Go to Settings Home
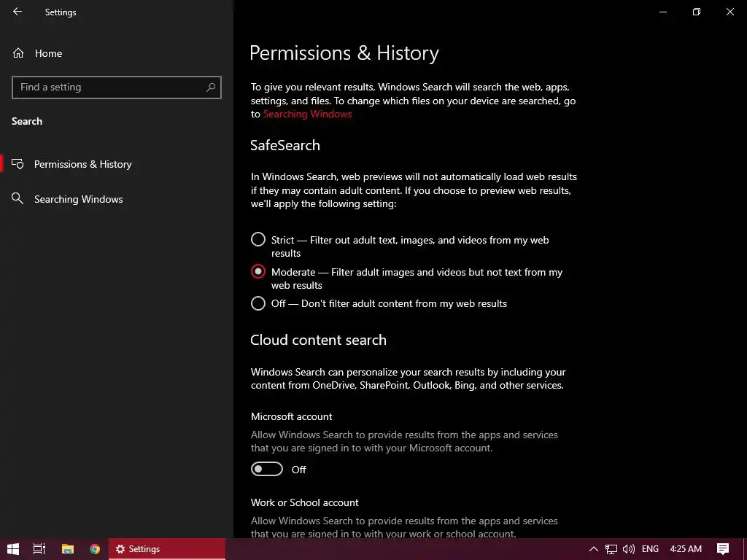This screenshot has height=560, width=747. [48, 53]
